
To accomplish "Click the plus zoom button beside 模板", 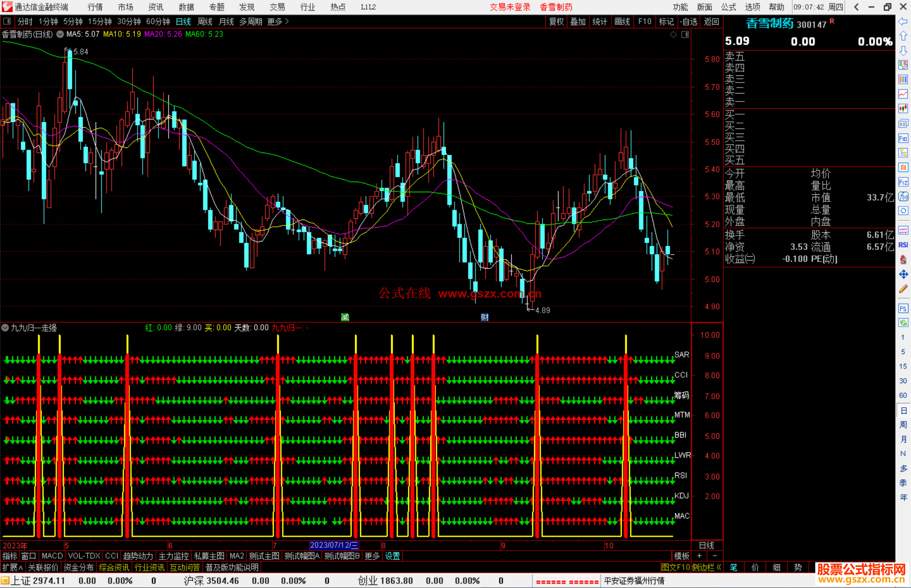I will pos(699,556).
